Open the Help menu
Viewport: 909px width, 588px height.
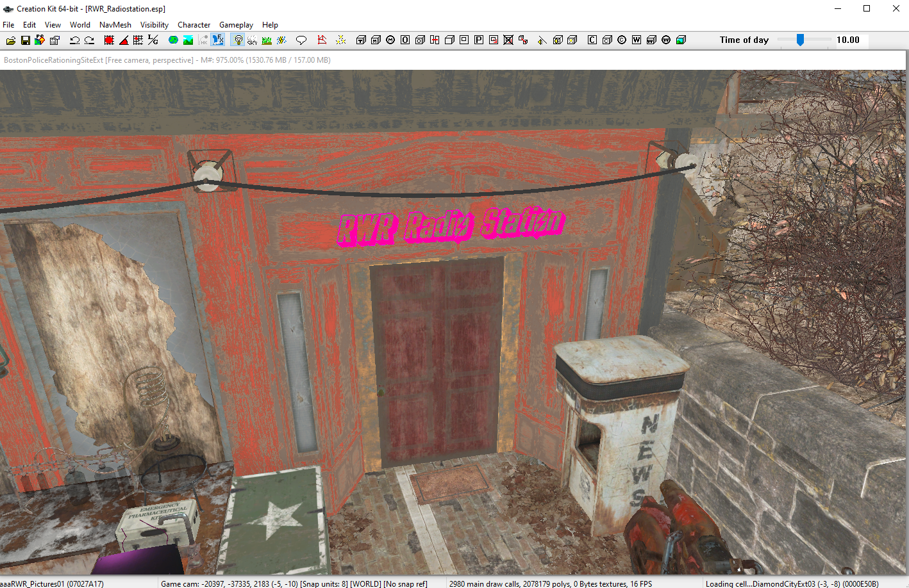[271, 25]
